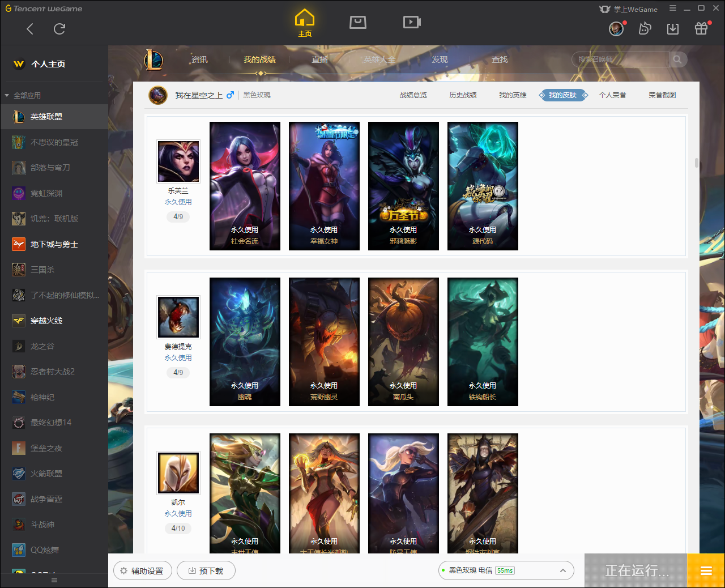Switch to 战绩总览 sub-tab
Image resolution: width=725 pixels, height=588 pixels.
413,95
